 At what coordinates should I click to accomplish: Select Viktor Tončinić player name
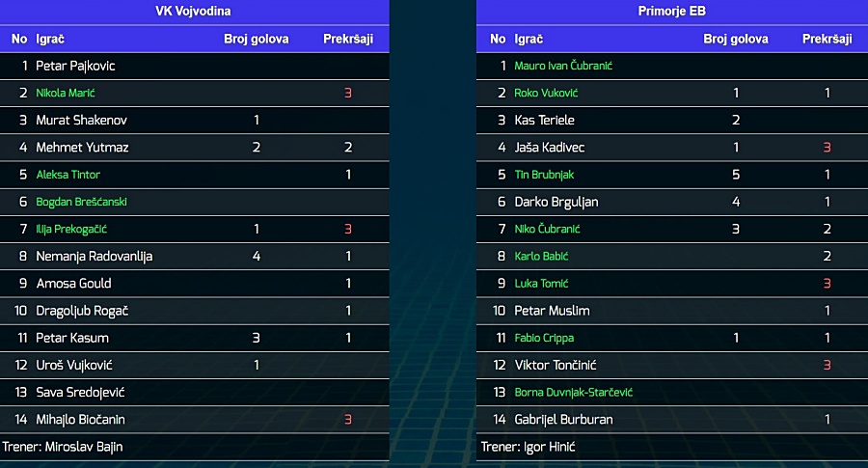pos(556,365)
